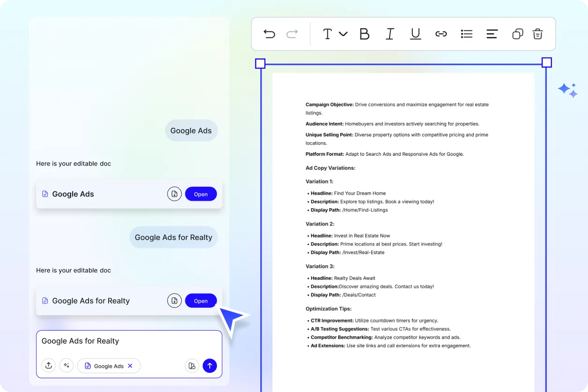Click the top-right selection handle of the document
The image size is (588, 392).
point(547,62)
